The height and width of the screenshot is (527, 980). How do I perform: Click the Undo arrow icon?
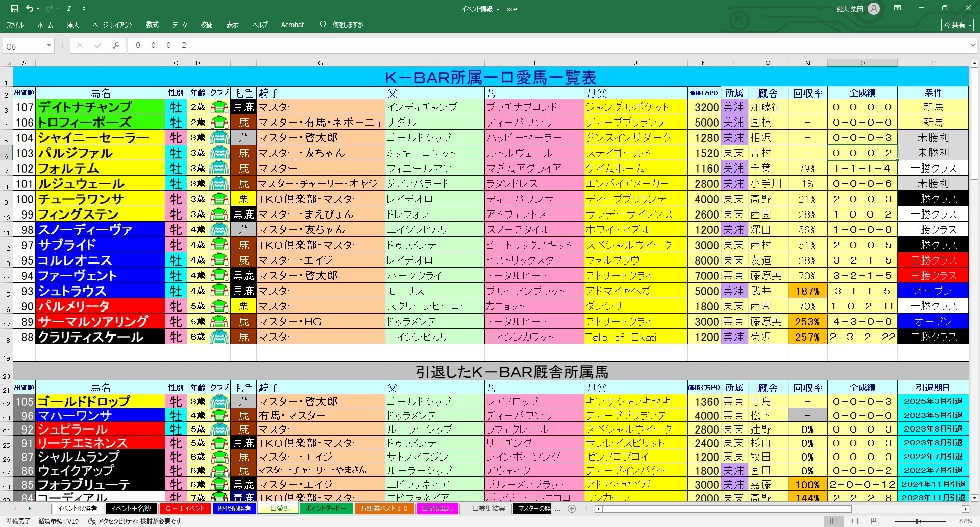click(30, 9)
